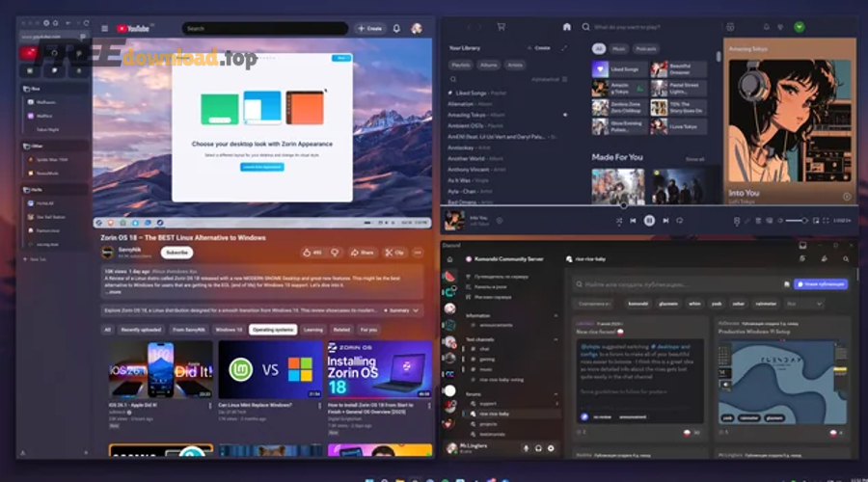The height and width of the screenshot is (482, 868).
Task: Click the YouTube notifications bell
Action: (396, 29)
